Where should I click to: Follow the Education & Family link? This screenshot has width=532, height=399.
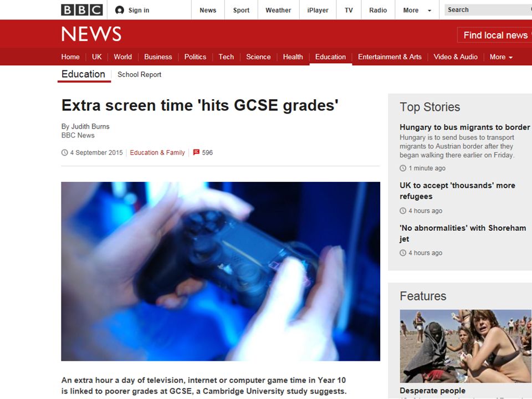pos(157,153)
